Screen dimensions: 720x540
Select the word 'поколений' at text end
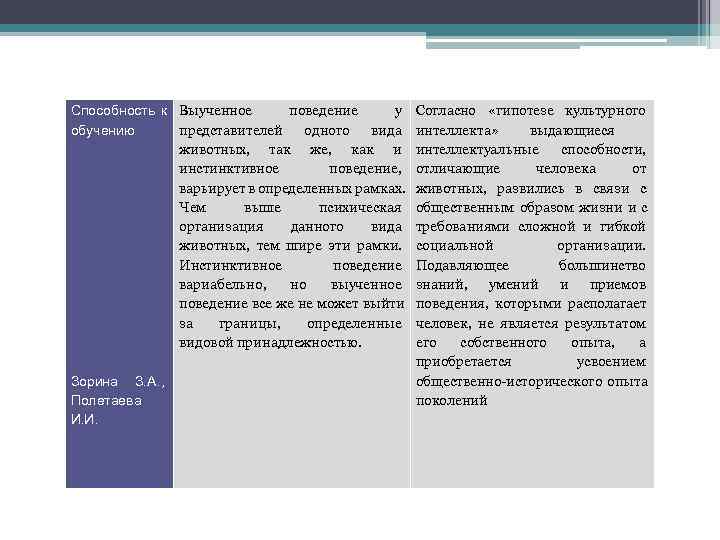(x=451, y=401)
